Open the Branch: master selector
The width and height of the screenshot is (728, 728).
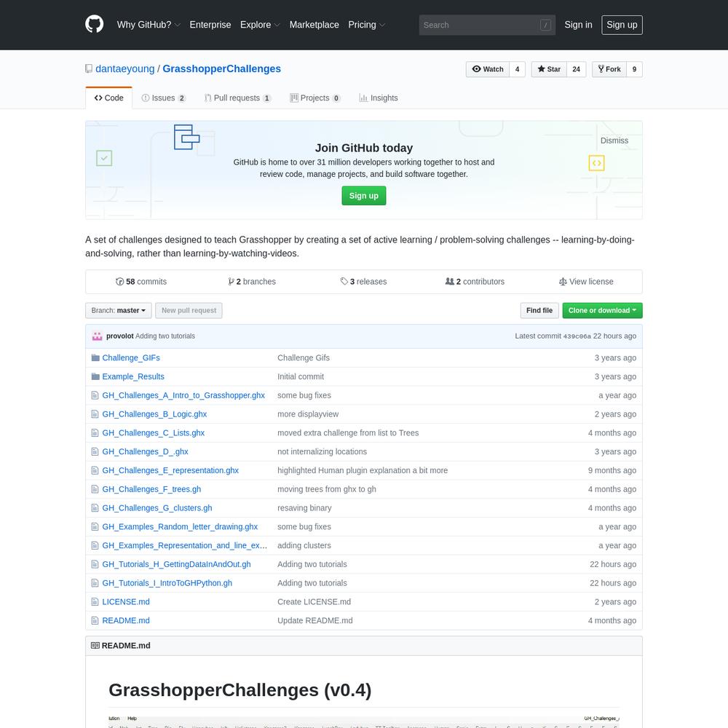click(x=119, y=311)
